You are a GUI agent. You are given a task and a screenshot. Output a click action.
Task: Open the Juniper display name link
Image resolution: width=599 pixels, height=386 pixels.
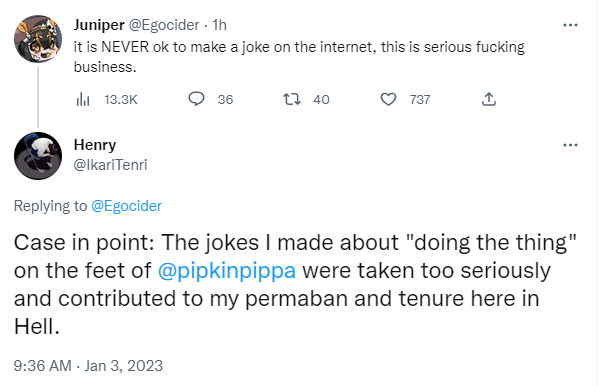(99, 25)
